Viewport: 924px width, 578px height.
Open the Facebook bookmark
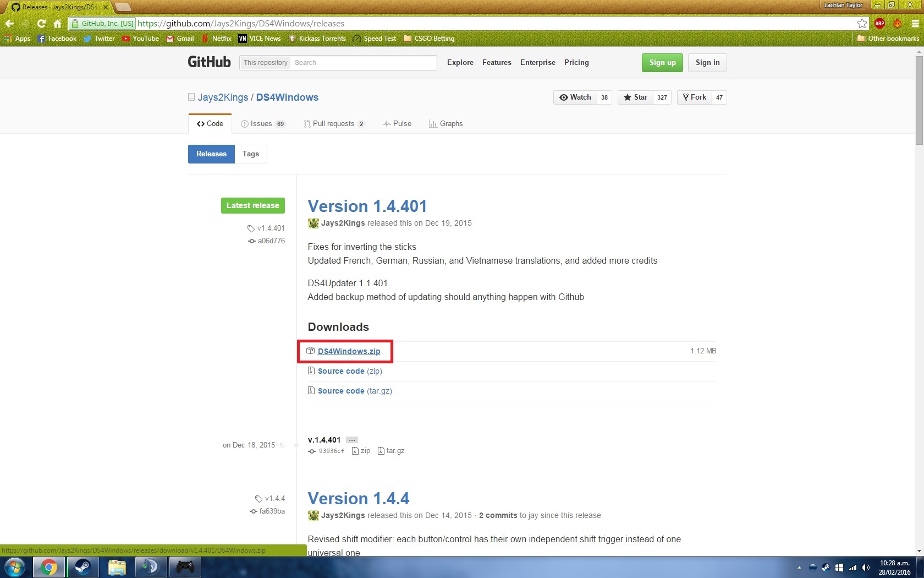[57, 39]
